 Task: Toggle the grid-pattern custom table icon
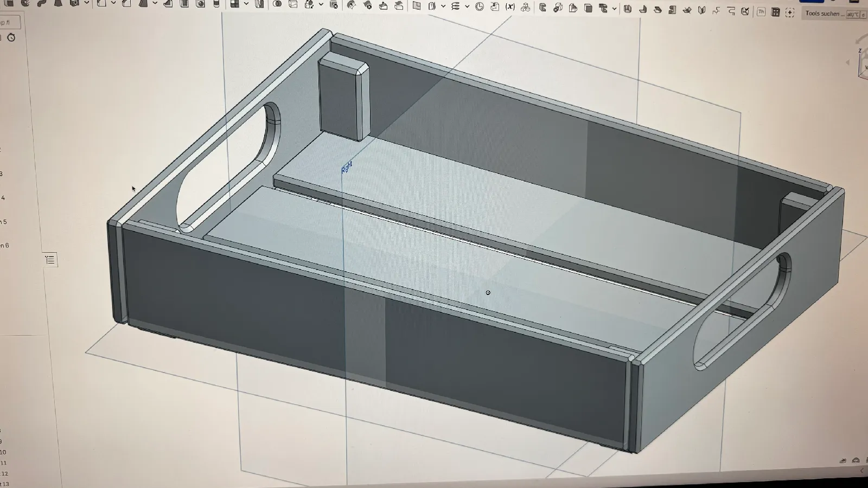point(775,12)
